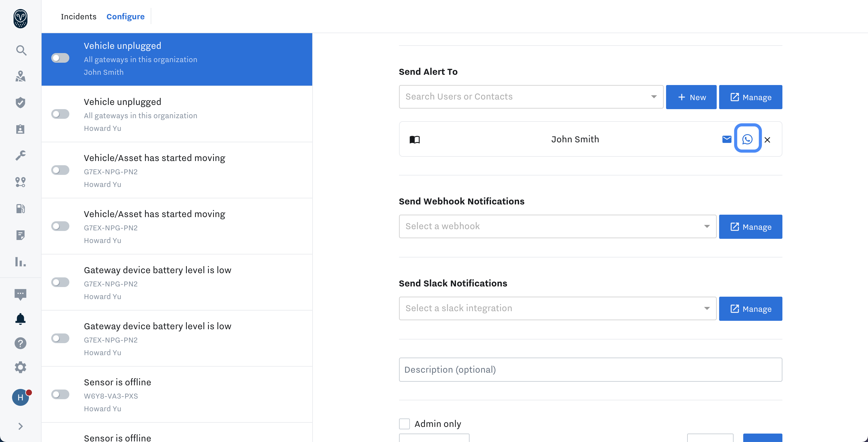
Task: Expand the Select a slack integration dropdown
Action: 557,308
